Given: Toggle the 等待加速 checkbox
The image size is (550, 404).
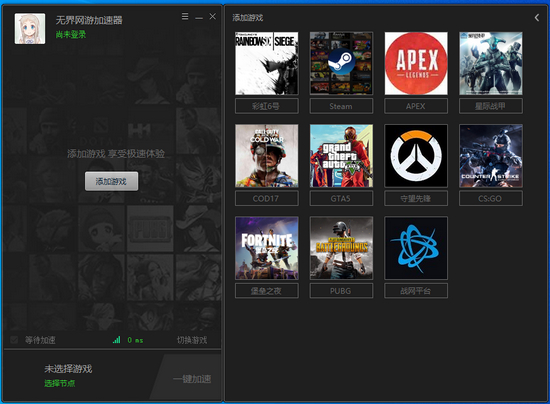Looking at the screenshot, I should click(x=14, y=340).
